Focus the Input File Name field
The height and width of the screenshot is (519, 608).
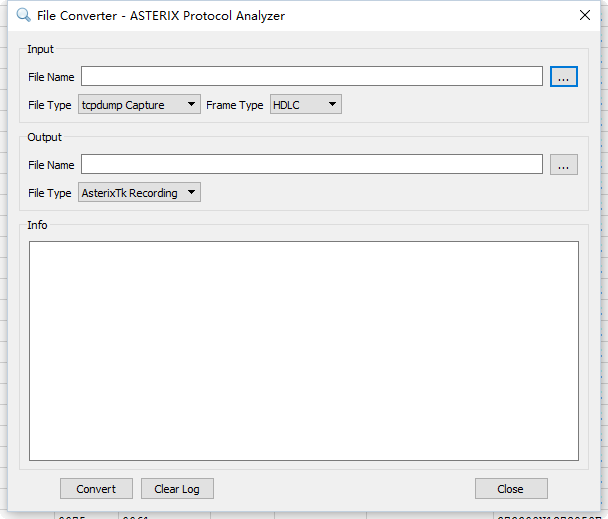[312, 76]
